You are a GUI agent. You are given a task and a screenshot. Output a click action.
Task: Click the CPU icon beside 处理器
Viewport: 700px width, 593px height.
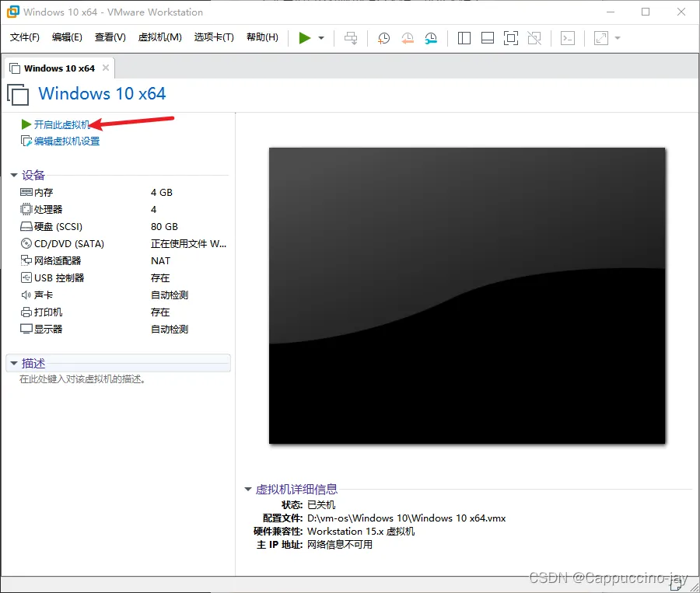[26, 209]
